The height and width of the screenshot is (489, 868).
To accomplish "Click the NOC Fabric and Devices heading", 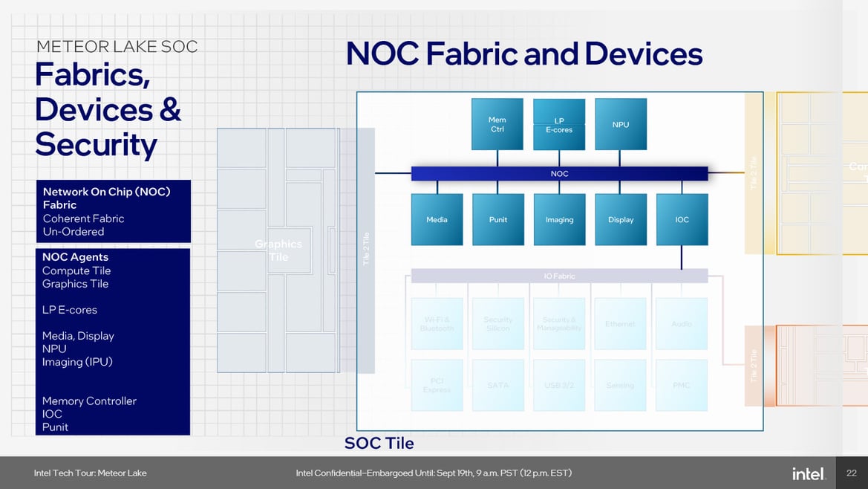I will (x=524, y=54).
